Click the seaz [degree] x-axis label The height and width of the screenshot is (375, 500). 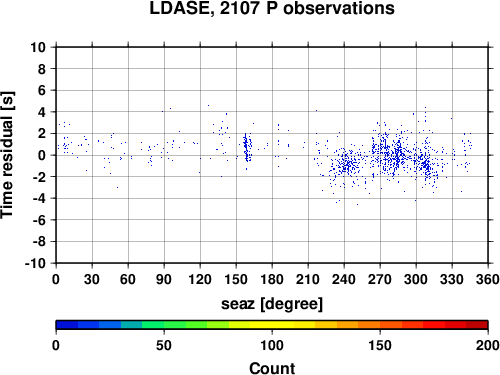(x=272, y=304)
